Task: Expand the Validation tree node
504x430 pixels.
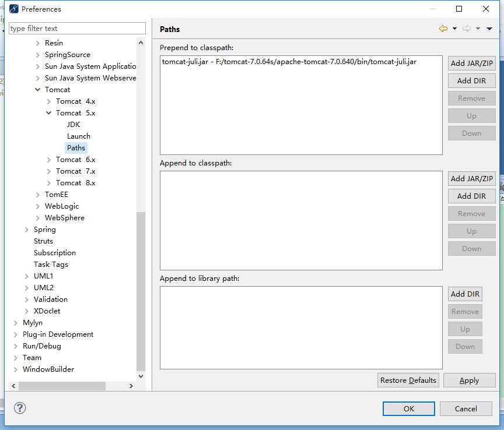Action: click(27, 299)
